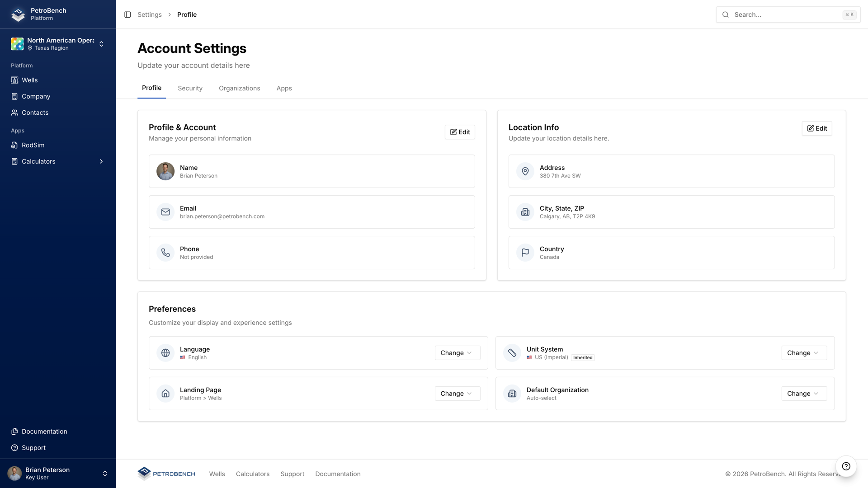Open Contacts in the sidebar

pyautogui.click(x=34, y=113)
